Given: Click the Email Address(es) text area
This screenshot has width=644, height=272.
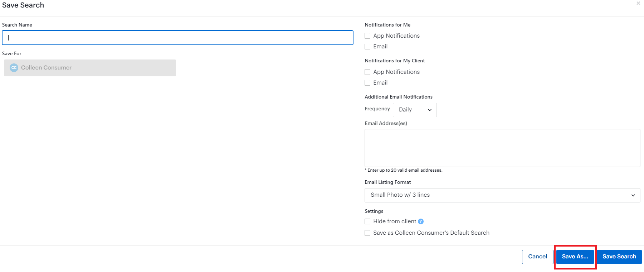Looking at the screenshot, I should click(502, 148).
